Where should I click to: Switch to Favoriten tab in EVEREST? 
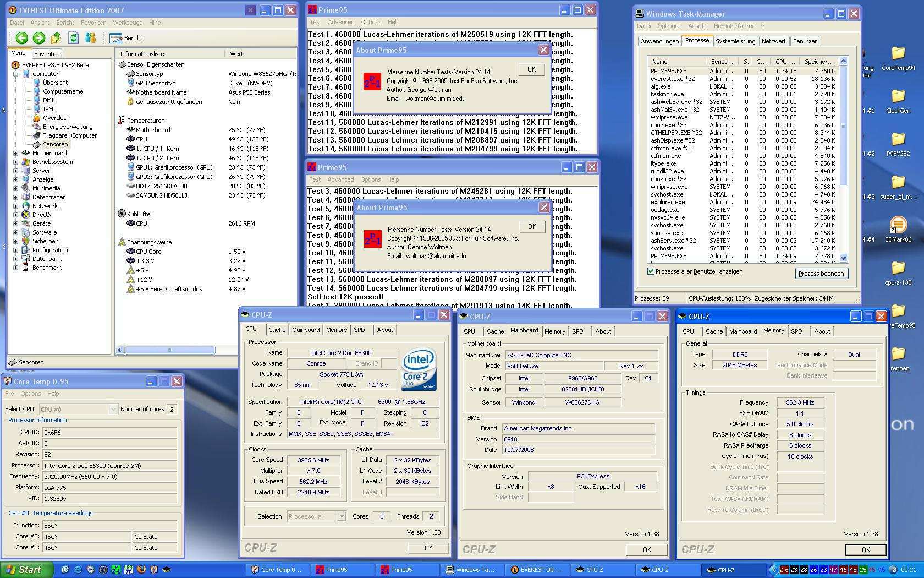pyautogui.click(x=47, y=54)
